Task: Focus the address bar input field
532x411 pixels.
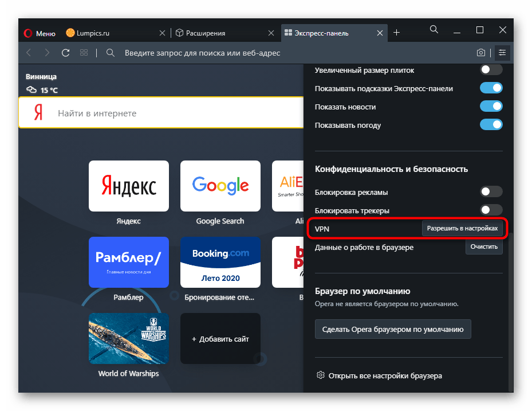Action: coord(295,53)
